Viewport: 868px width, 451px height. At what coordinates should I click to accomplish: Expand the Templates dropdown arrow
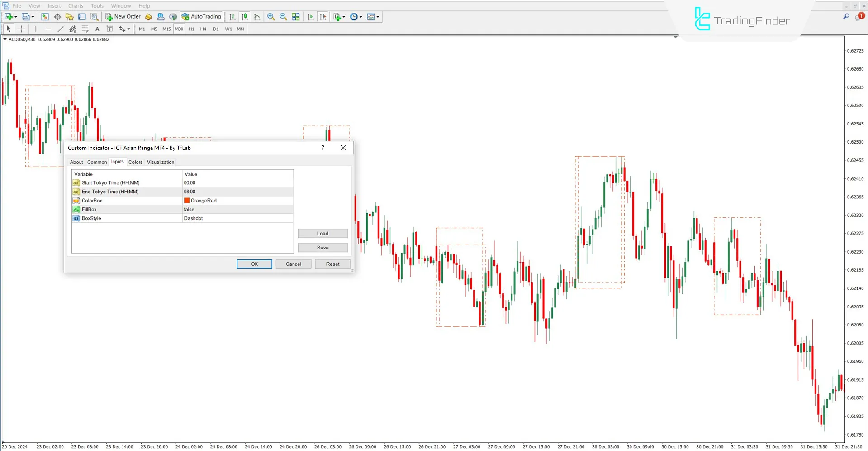click(x=378, y=17)
